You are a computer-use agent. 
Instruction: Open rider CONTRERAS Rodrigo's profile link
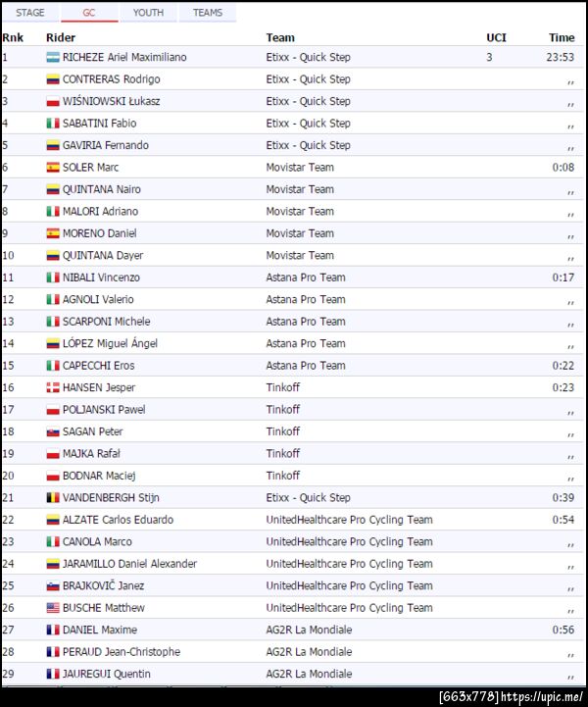point(111,79)
